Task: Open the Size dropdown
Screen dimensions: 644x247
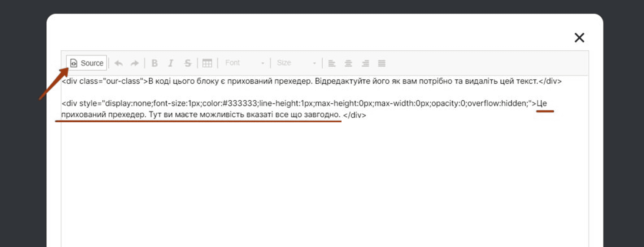Action: pos(296,63)
